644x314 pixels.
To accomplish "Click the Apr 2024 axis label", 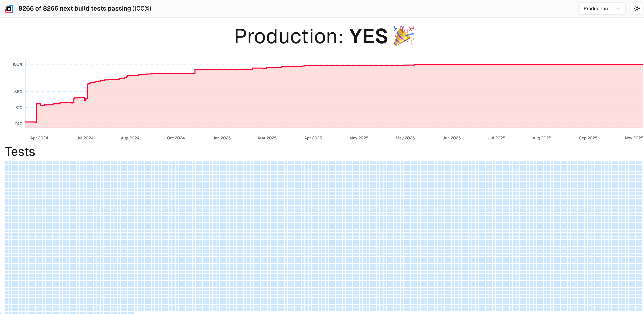I will 39,138.
